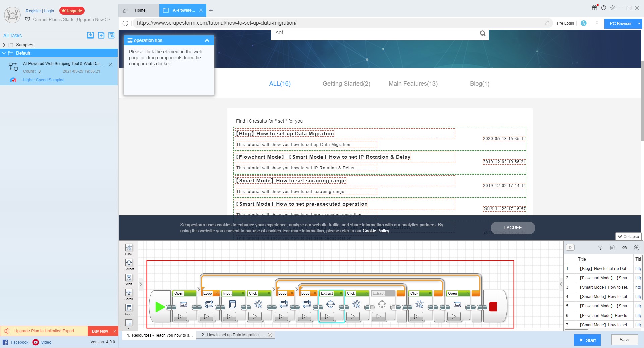Open the Video link
This screenshot has height=348, width=644.
(x=46, y=342)
